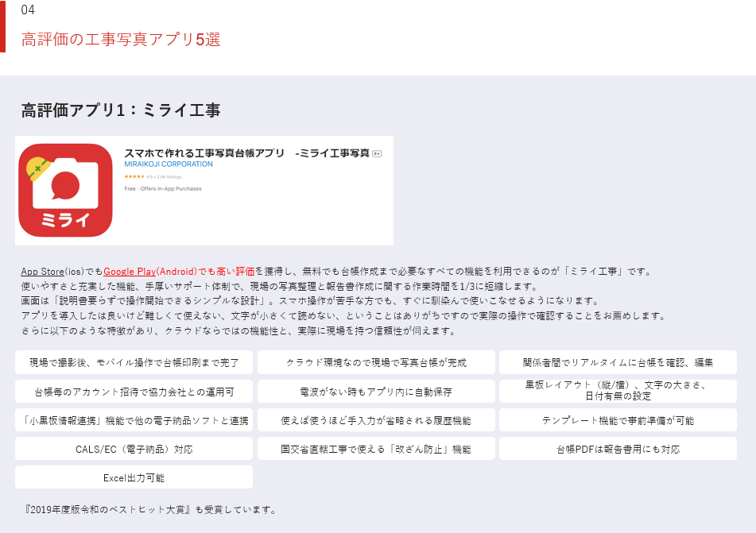The width and height of the screenshot is (756, 533).
Task: Click feature クラウド環境なので現場で写真台帳が完成
Action: [x=376, y=362]
